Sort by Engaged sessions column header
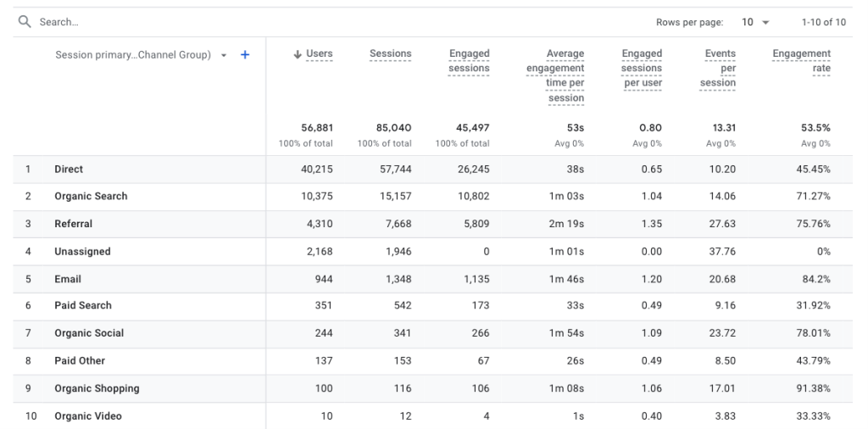This screenshot has height=429, width=868. pyautogui.click(x=469, y=61)
